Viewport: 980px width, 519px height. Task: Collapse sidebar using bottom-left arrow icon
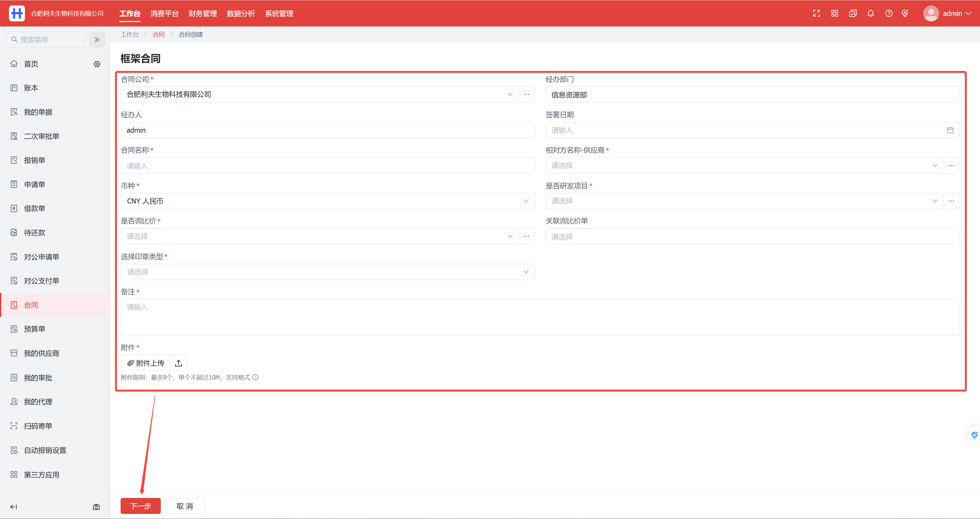coord(14,507)
